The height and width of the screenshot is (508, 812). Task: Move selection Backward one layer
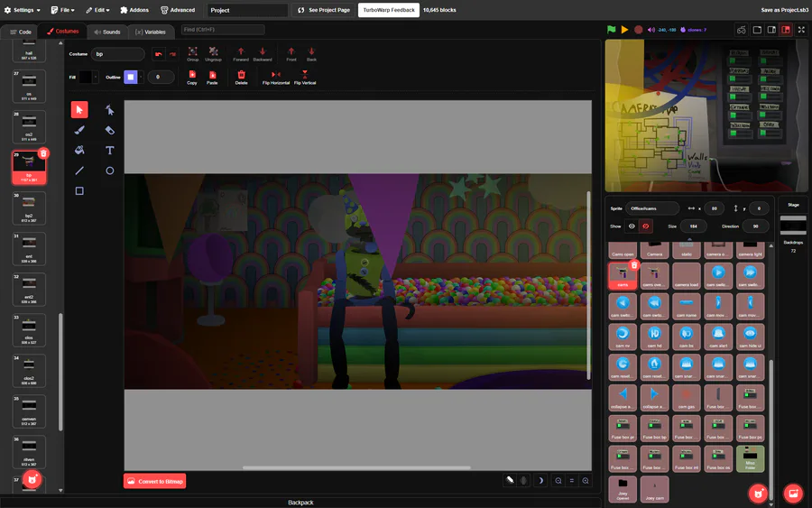click(x=263, y=54)
